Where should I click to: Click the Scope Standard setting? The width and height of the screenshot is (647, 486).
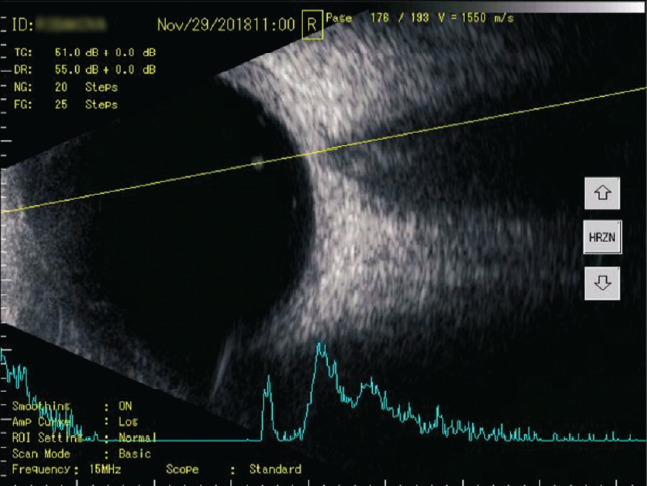(275, 469)
